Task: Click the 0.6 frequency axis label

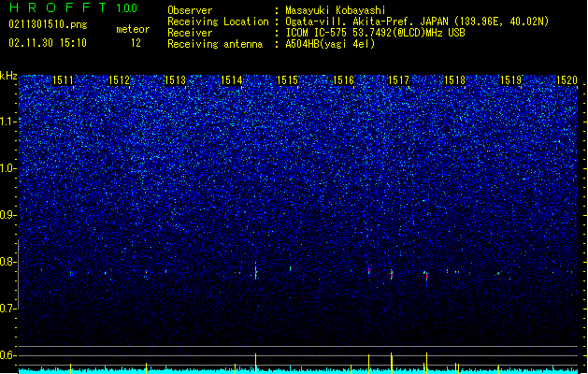Action: (8, 355)
